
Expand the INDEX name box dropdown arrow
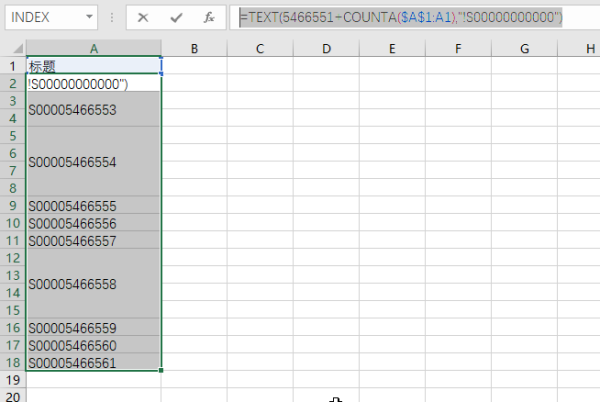tap(90, 18)
